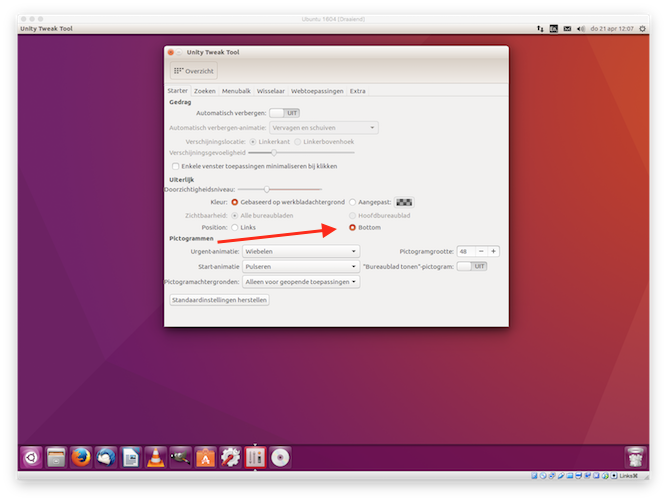667x501 pixels.
Task: Select the 'Aangepast' color radio button
Action: [x=353, y=202]
